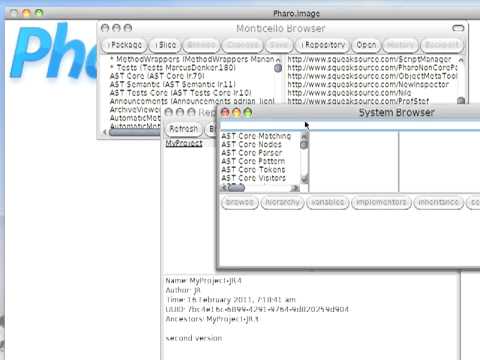Click the Open button in Monticello Browser
This screenshot has width=480, height=360.
[x=366, y=45]
